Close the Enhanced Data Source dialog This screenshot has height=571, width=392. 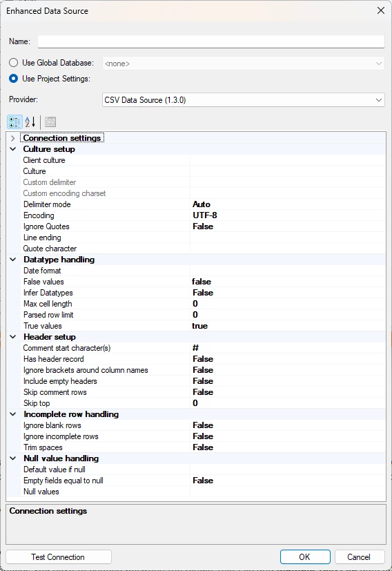click(381, 10)
